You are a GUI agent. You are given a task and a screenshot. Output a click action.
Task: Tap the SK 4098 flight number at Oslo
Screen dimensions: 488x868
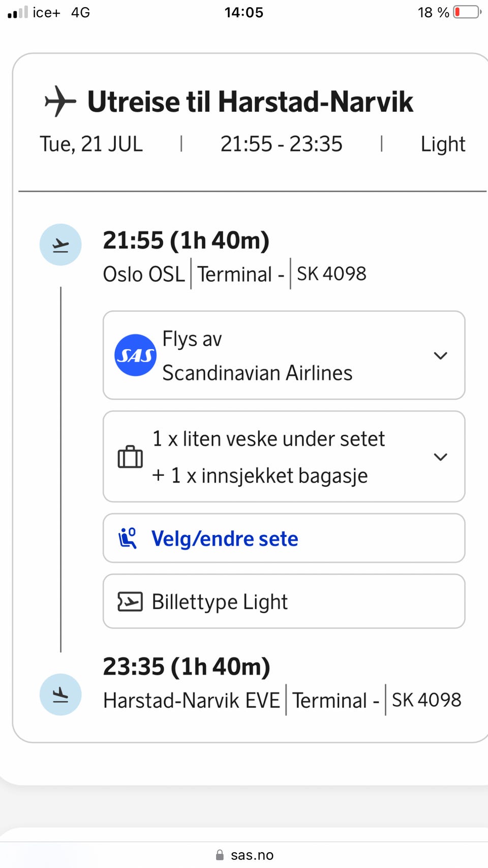pyautogui.click(x=331, y=274)
